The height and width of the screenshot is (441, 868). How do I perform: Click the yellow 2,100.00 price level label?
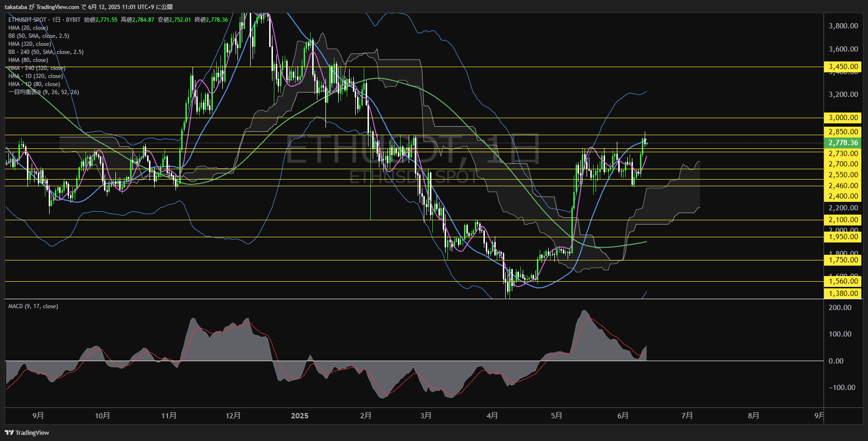pos(843,220)
